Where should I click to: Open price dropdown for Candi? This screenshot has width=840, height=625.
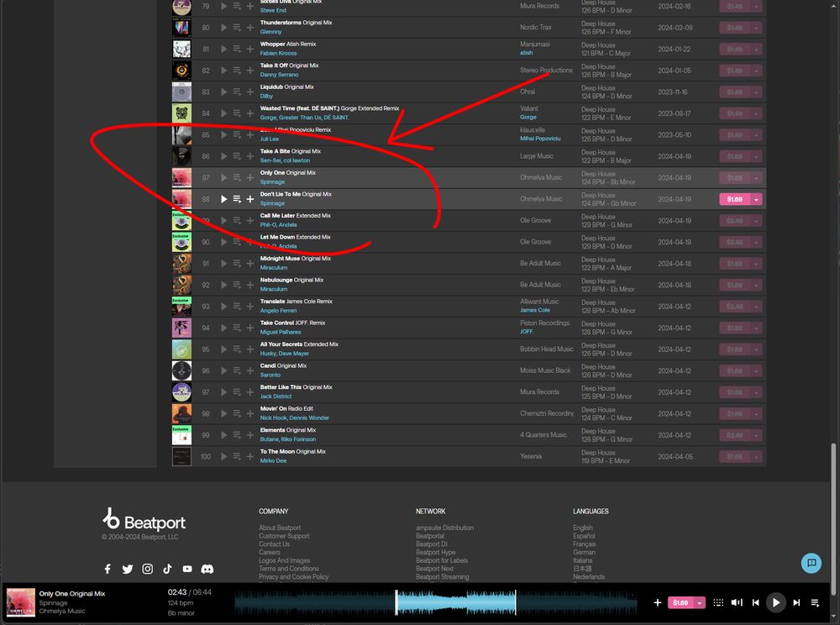[756, 370]
